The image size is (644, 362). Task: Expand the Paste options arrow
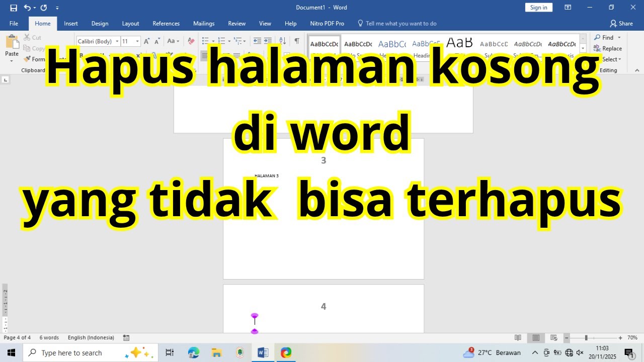12,60
